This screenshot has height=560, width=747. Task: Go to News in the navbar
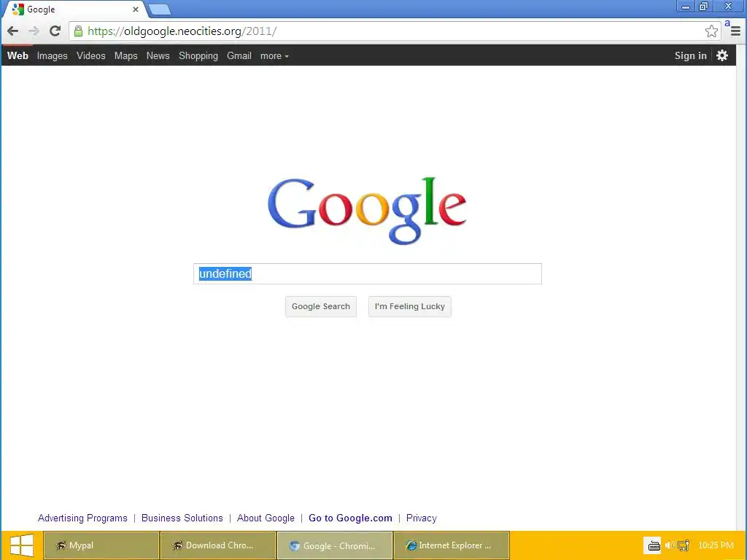point(158,55)
